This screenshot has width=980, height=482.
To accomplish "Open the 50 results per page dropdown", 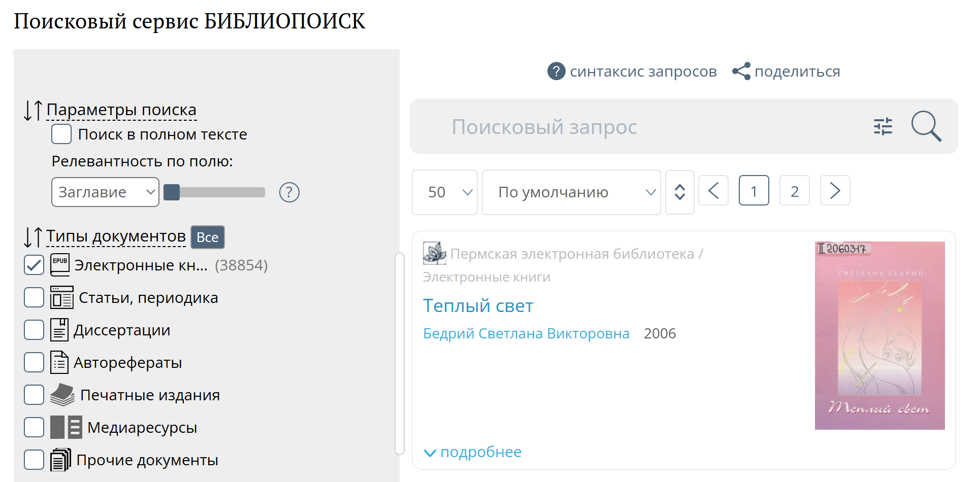I will click(444, 192).
